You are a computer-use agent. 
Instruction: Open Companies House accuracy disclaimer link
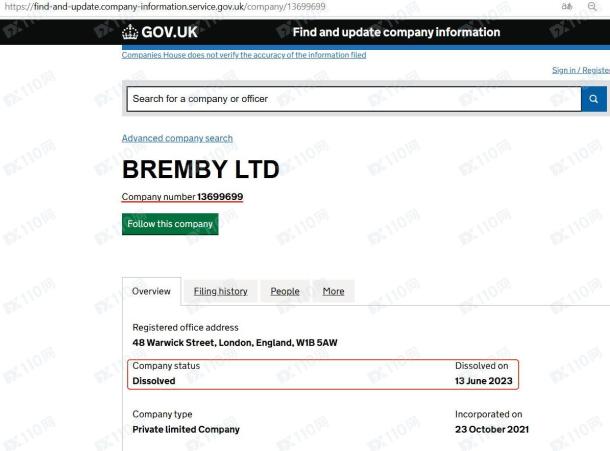244,55
